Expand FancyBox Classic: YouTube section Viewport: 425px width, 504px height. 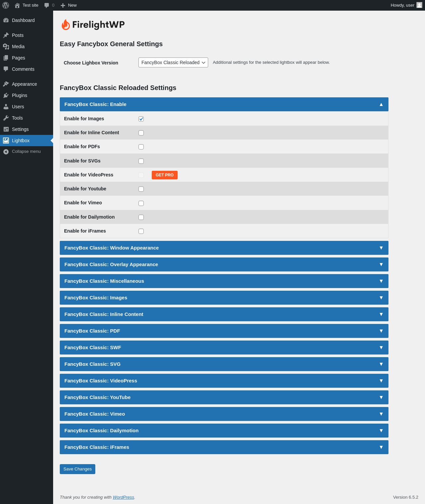click(224, 397)
